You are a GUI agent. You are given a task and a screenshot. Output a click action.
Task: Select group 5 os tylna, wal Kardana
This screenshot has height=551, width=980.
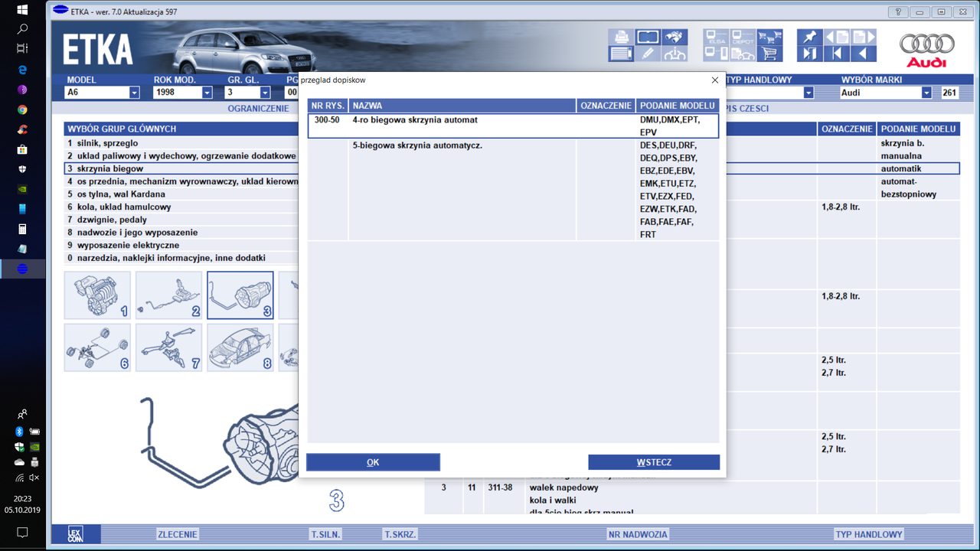[181, 194]
